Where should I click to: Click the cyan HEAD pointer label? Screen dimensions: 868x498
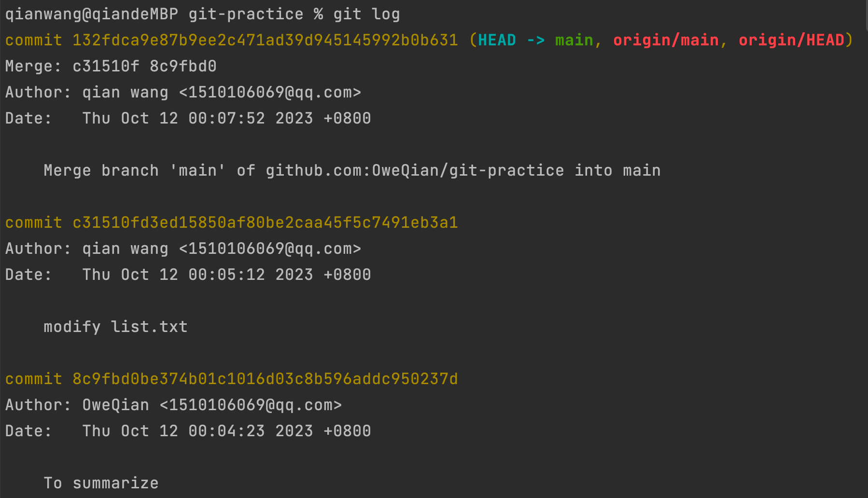click(x=497, y=40)
